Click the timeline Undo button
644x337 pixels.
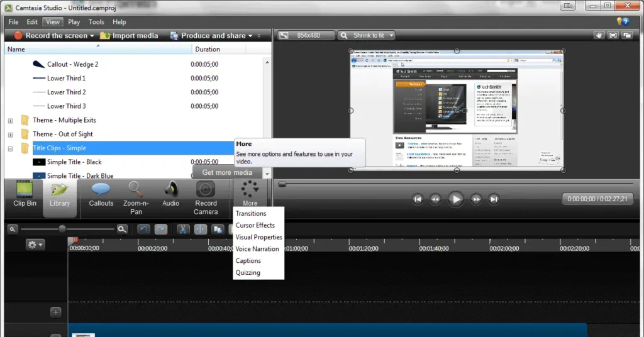point(143,229)
